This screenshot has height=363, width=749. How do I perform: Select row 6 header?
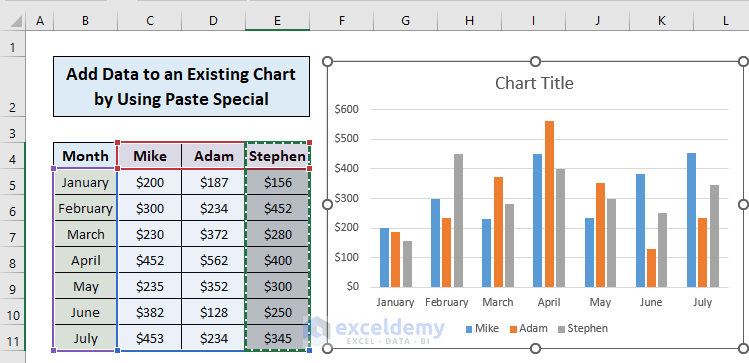(x=13, y=208)
